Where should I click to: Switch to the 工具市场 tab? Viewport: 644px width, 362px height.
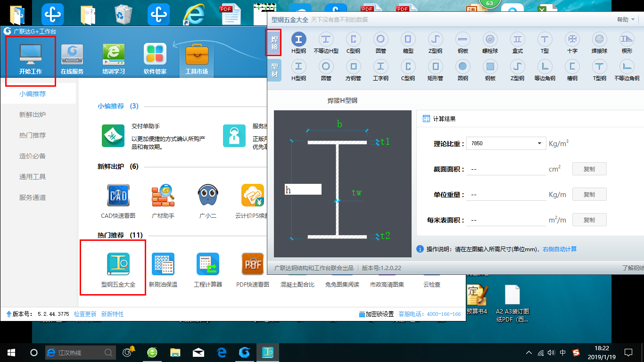tap(197, 59)
